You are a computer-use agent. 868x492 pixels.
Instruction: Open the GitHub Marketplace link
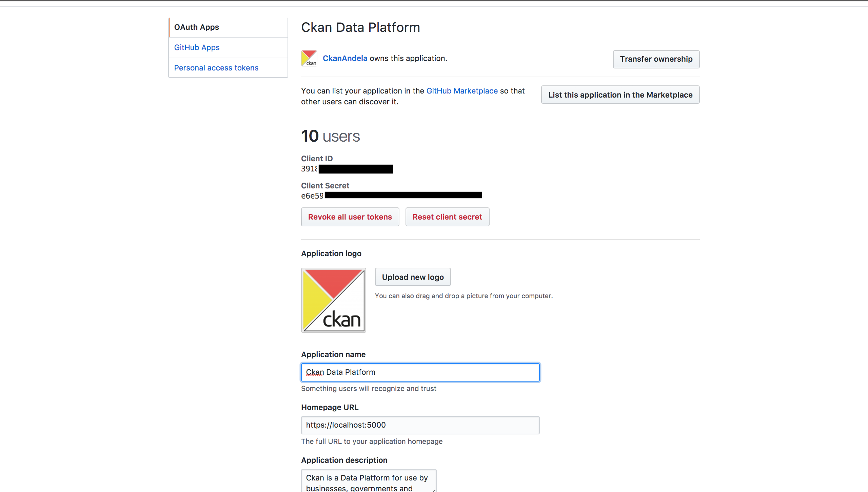[462, 91]
